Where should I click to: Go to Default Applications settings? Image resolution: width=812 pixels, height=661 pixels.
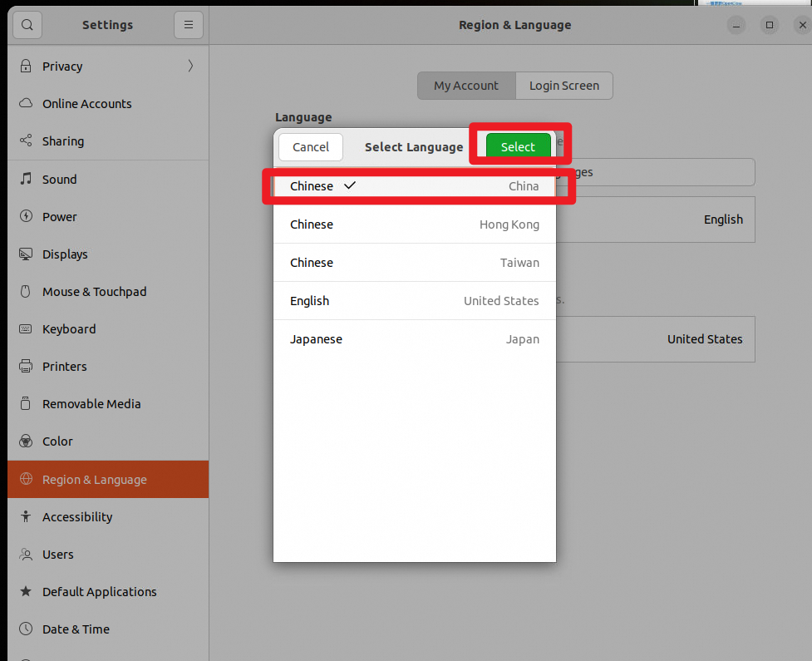coord(108,592)
